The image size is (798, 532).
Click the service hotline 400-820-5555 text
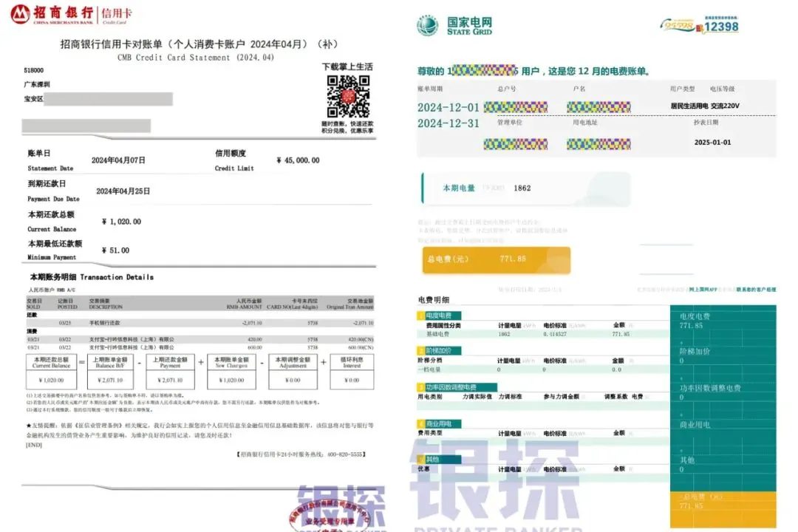coord(301,454)
